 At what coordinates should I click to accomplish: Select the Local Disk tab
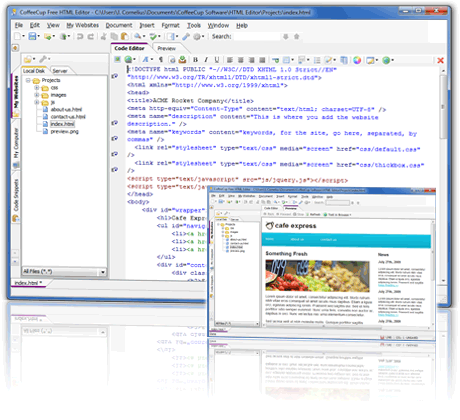(x=34, y=71)
